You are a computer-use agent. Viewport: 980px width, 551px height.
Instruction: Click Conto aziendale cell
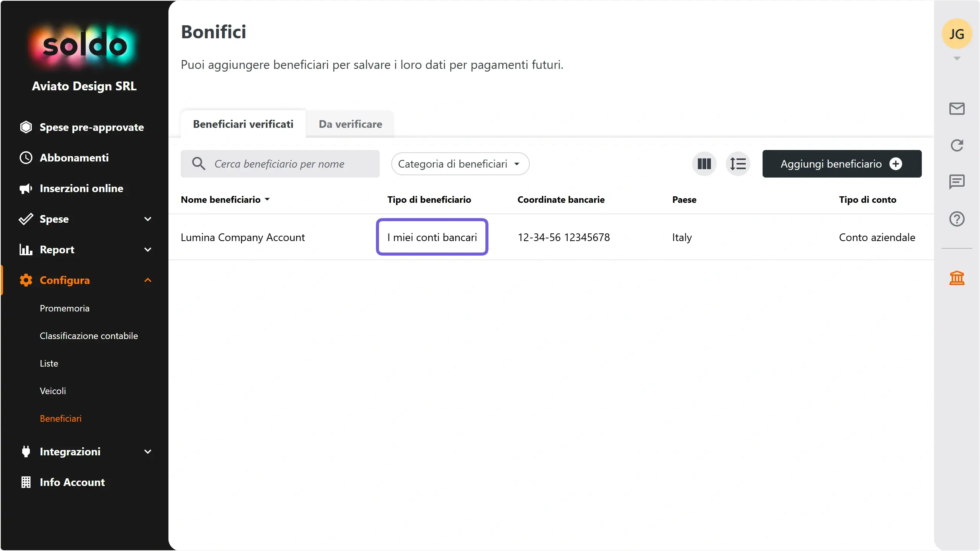click(x=877, y=237)
